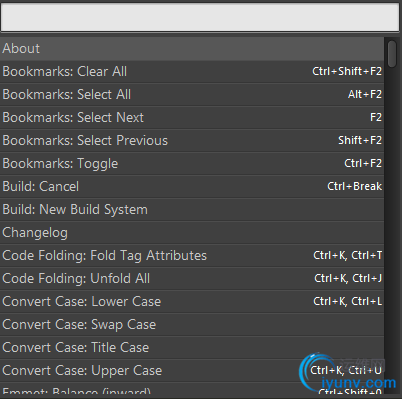Run Code Folding: Fold Tag Attributes
The width and height of the screenshot is (402, 399).
[x=192, y=256]
